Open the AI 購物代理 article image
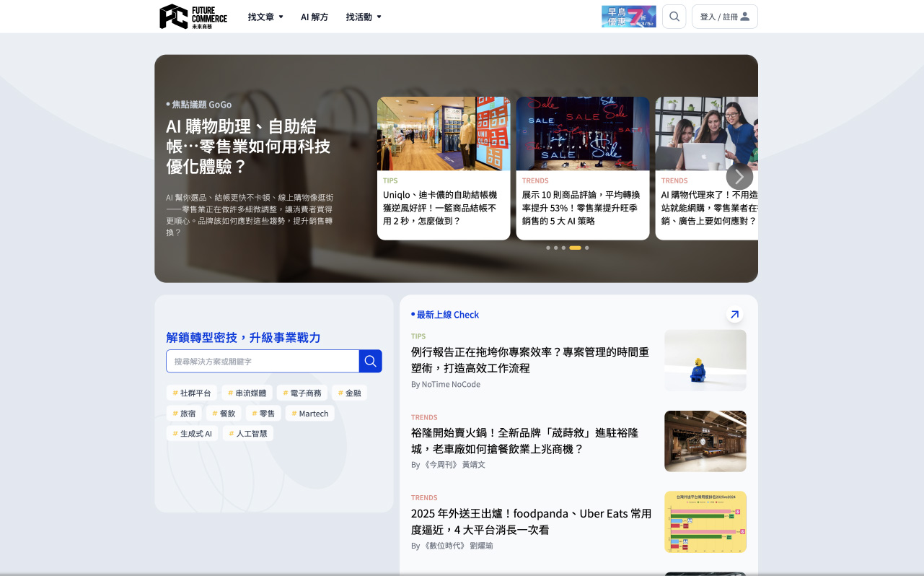The image size is (924, 576). click(x=706, y=134)
